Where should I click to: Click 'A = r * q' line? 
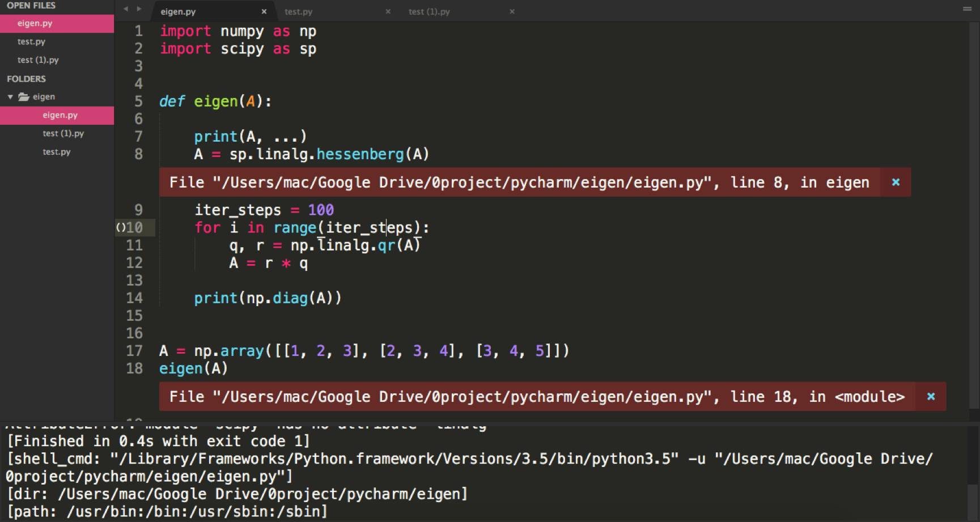[269, 263]
